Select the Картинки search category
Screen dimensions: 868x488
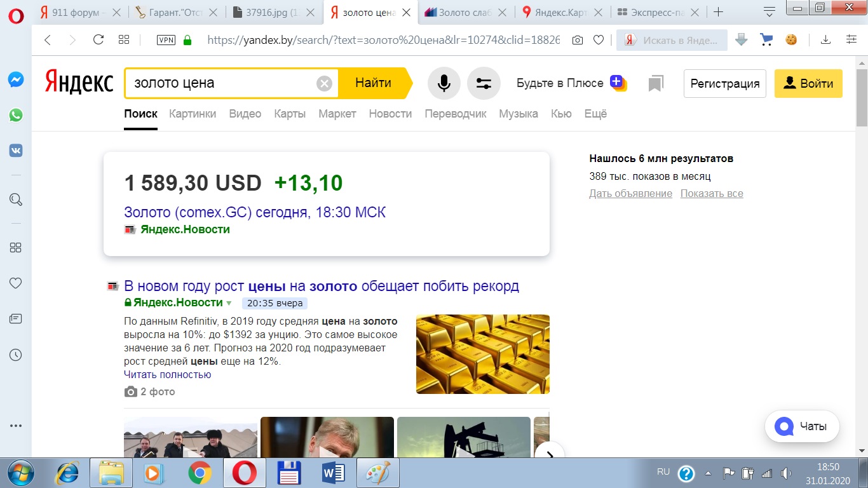pyautogui.click(x=193, y=114)
